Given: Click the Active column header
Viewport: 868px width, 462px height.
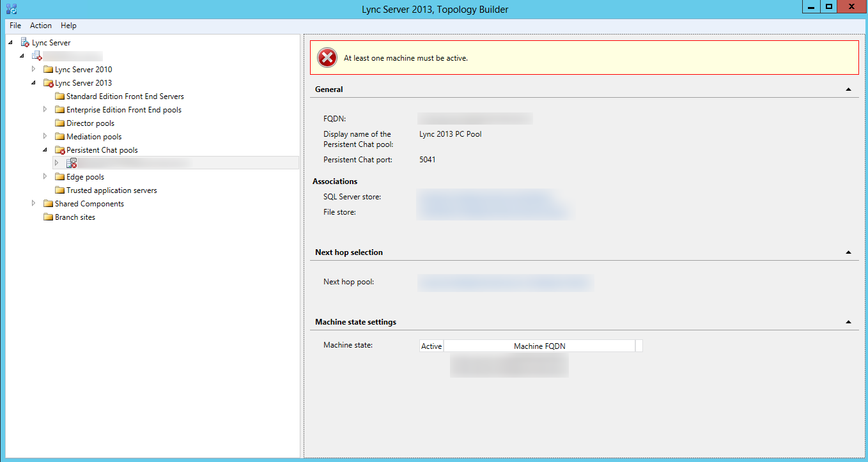Looking at the screenshot, I should click(x=431, y=346).
